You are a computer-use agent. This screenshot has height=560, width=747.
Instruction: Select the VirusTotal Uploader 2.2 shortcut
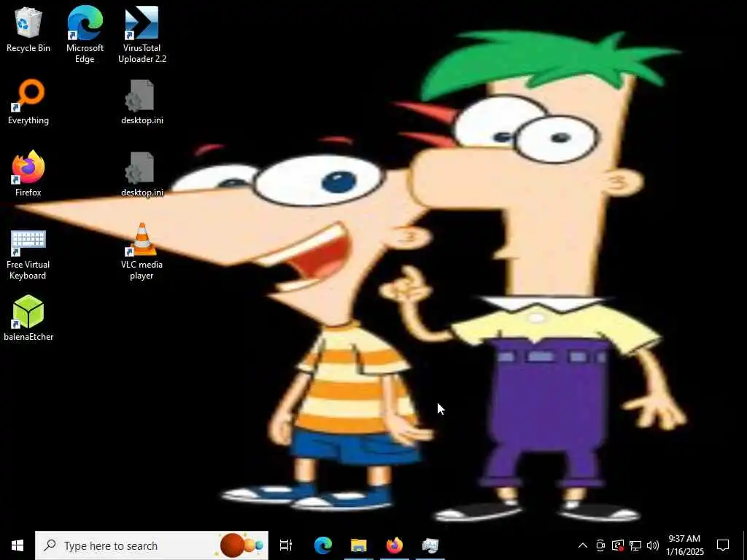pyautogui.click(x=142, y=34)
